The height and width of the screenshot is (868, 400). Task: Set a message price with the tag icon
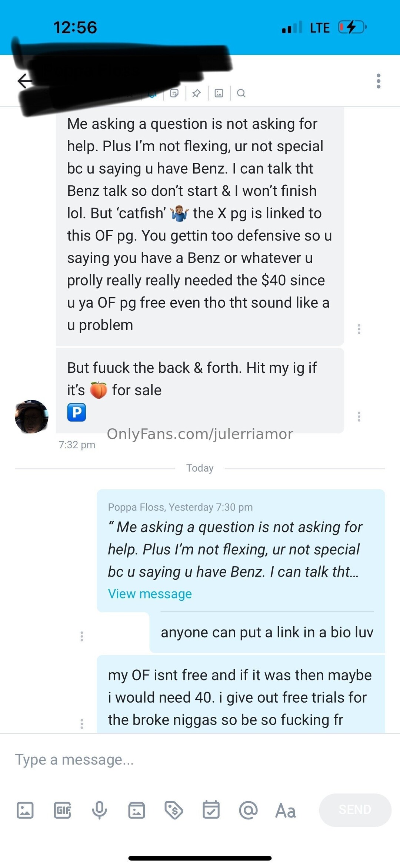174,810
